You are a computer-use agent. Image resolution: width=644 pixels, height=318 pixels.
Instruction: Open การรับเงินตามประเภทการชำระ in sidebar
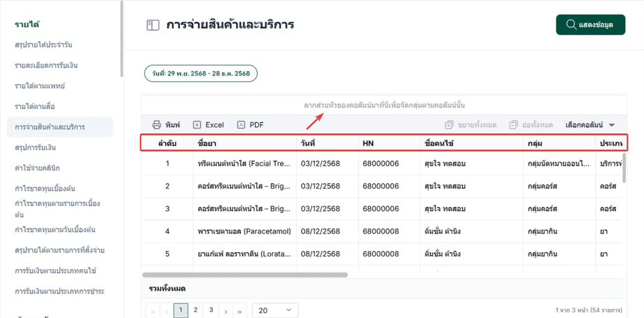[x=59, y=291]
